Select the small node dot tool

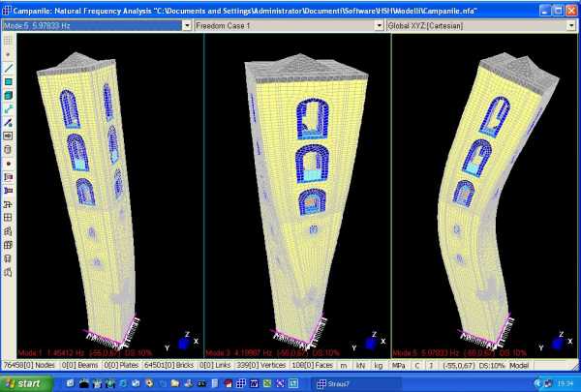8,56
